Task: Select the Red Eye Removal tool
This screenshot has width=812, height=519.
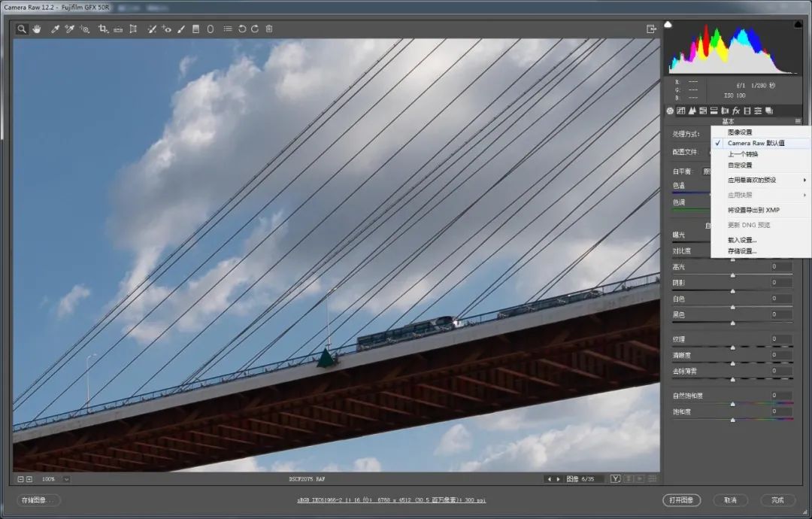Action: tap(166, 29)
